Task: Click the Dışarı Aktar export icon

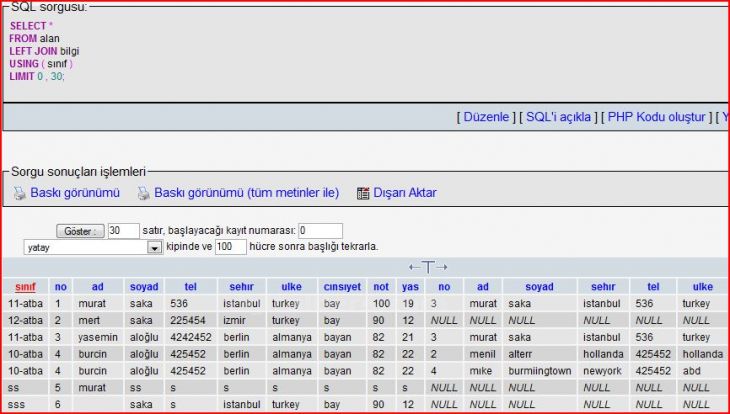Action: pos(363,193)
